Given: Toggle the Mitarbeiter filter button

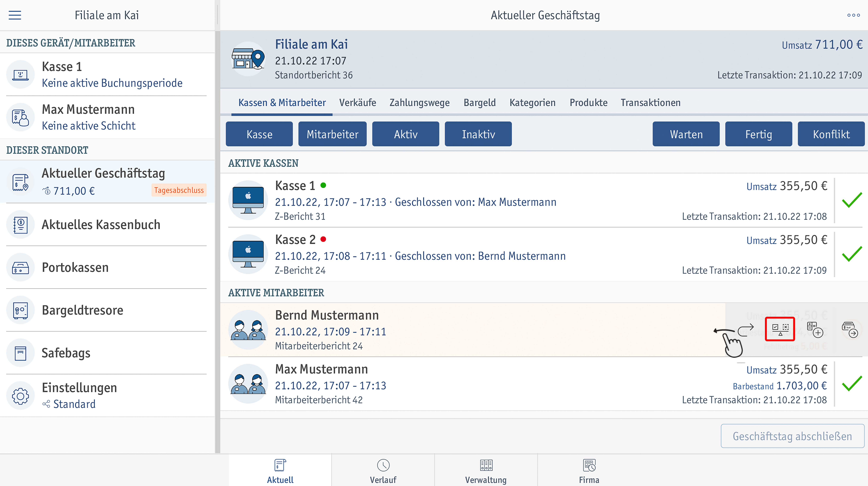Looking at the screenshot, I should pyautogui.click(x=332, y=134).
